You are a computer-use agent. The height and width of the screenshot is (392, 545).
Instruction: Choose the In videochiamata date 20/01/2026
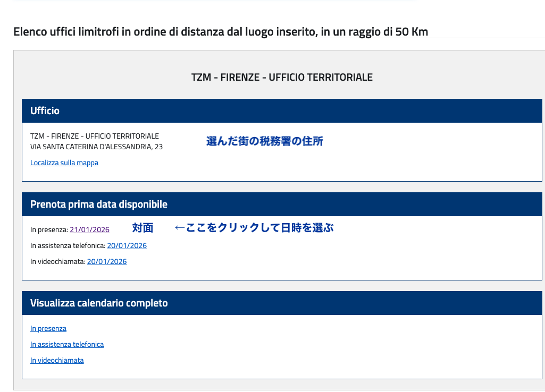point(107,262)
